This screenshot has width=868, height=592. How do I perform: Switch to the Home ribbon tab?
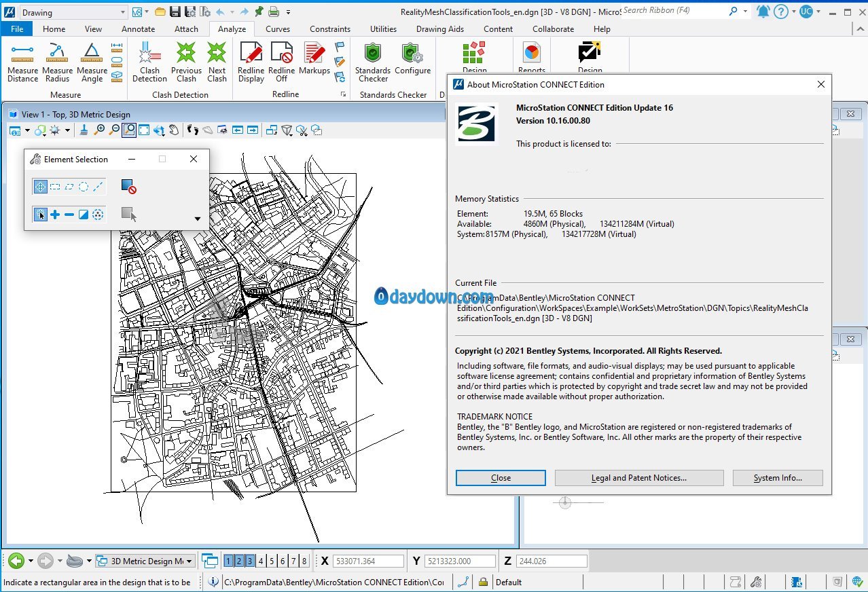pos(54,29)
